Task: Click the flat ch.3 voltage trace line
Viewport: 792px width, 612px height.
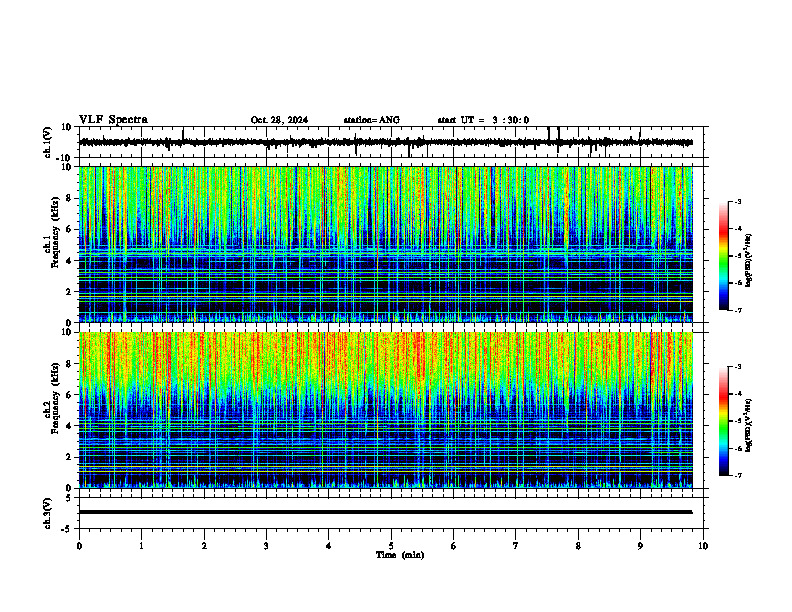Action: coord(385,512)
